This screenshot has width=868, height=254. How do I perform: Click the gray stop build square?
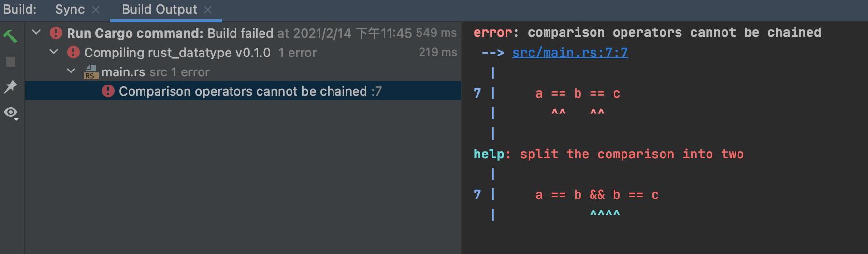coord(11,62)
